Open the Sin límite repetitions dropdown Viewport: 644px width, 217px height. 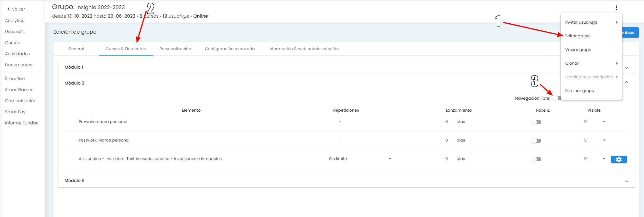click(390, 159)
